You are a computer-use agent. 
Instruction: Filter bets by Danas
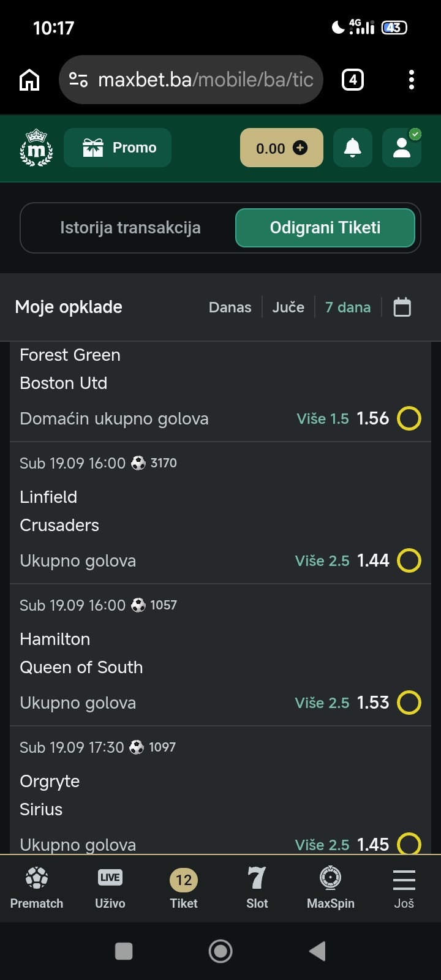[230, 307]
